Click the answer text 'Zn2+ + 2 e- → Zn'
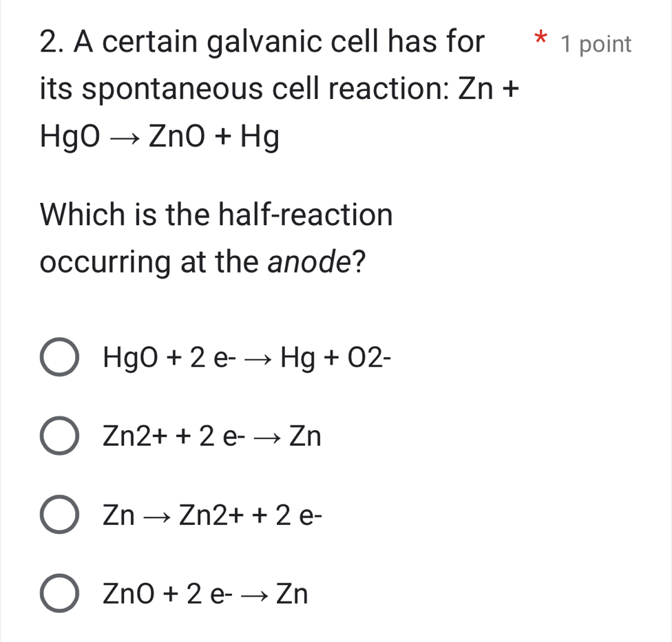Screen dimensions: 672x642 click(212, 436)
